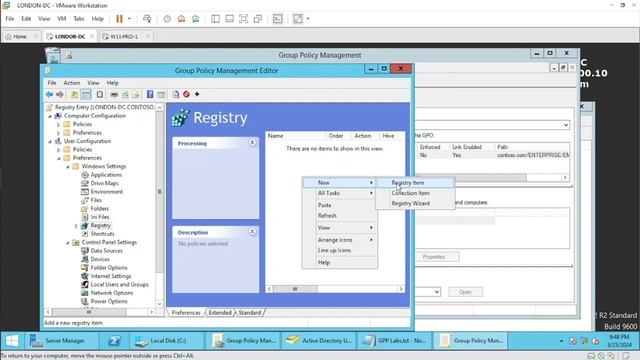This screenshot has height=360, width=640.
Task: Open Action menu in Policy Editor
Action: tap(72, 83)
